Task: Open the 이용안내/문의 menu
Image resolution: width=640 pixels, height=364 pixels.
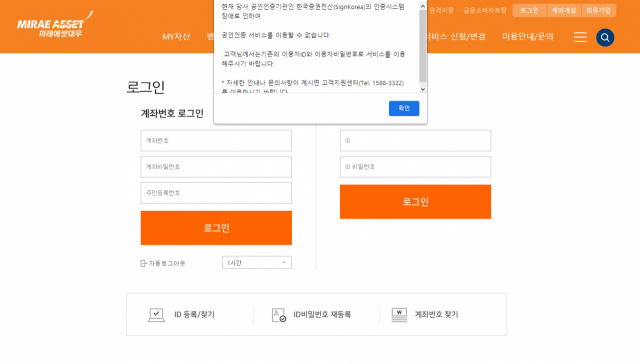Action: point(528,36)
